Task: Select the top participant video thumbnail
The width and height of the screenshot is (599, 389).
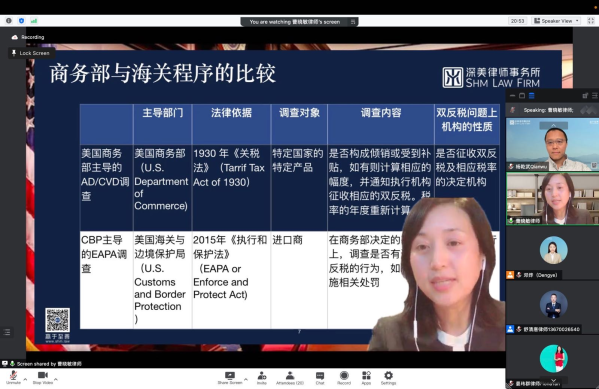Action: pyautogui.click(x=552, y=144)
